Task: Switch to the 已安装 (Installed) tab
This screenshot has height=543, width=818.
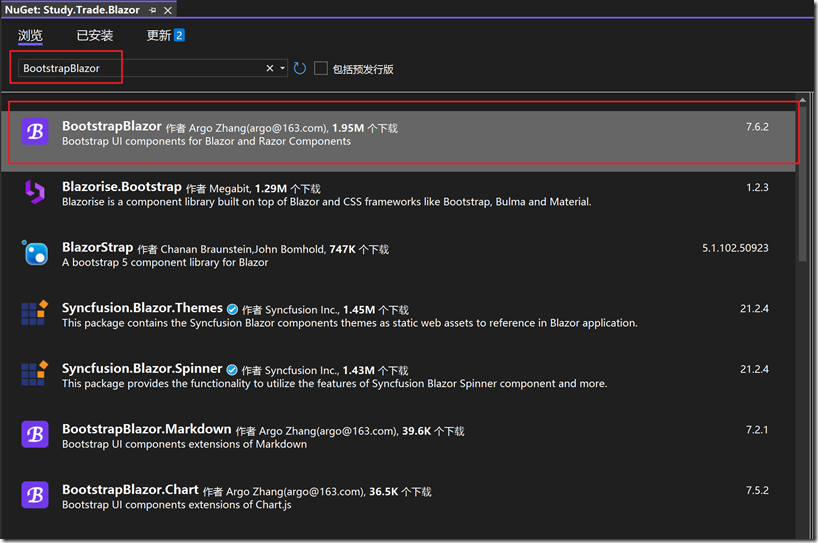Action: pos(94,35)
